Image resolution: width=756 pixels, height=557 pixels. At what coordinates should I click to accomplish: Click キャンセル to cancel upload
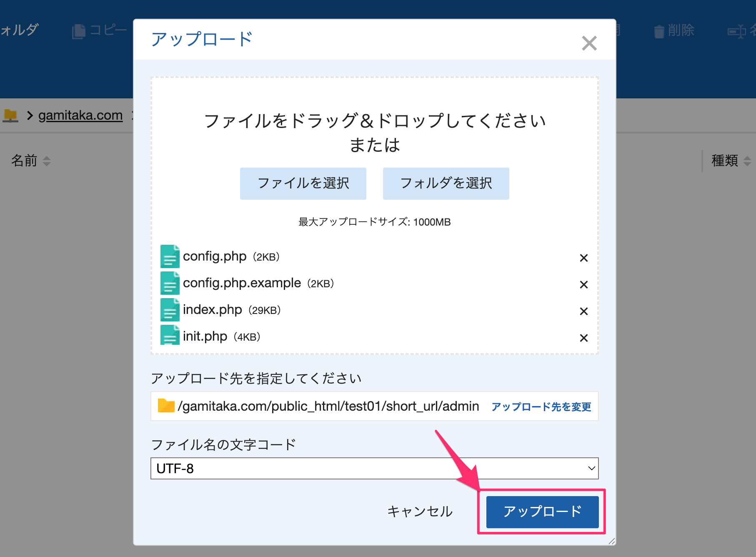[420, 512]
